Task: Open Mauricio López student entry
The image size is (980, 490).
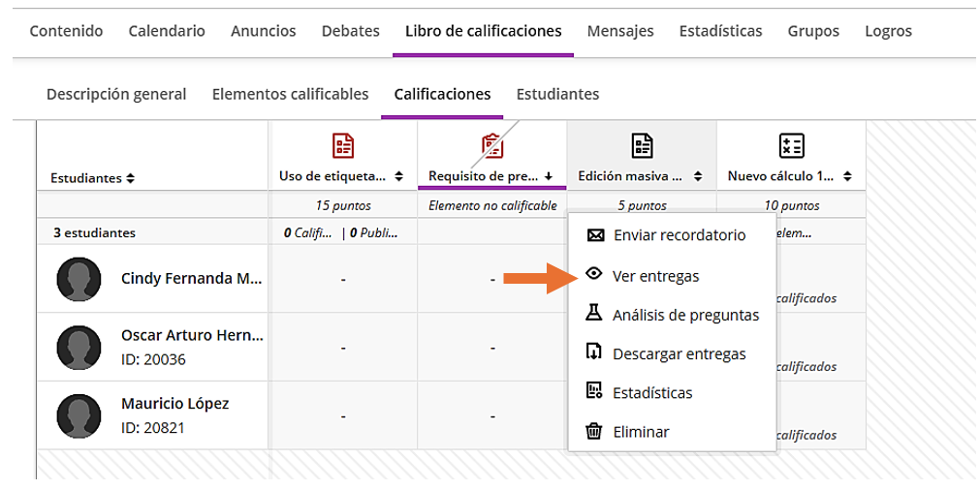Action: [174, 404]
